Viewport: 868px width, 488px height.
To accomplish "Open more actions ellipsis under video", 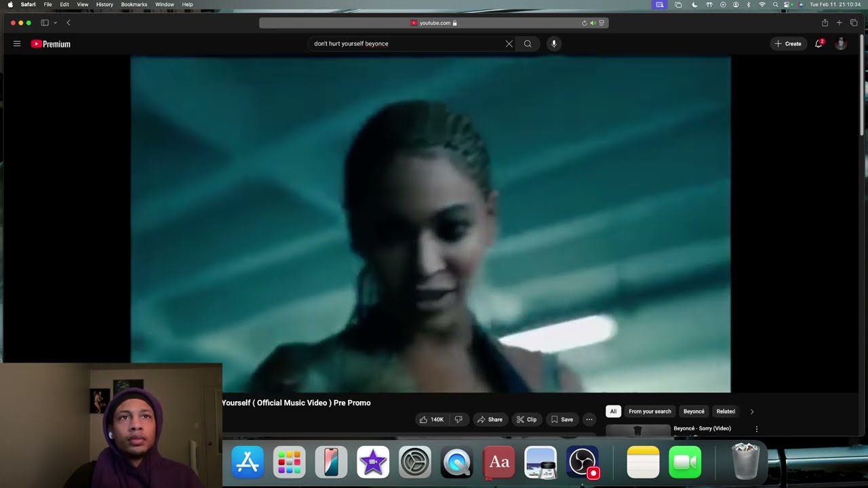I will pos(589,420).
